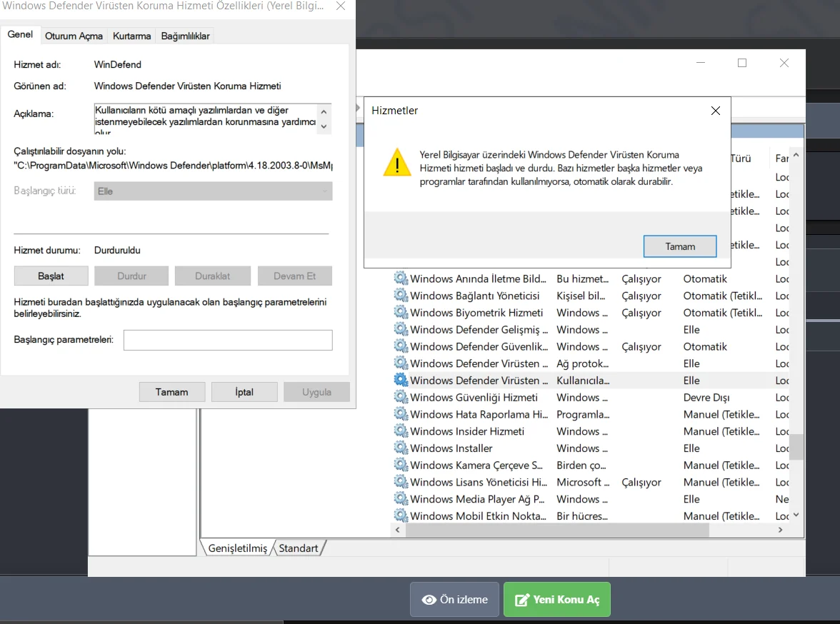Image resolution: width=840 pixels, height=624 pixels.
Task: Click the greyed-out Uygula button
Action: point(316,392)
